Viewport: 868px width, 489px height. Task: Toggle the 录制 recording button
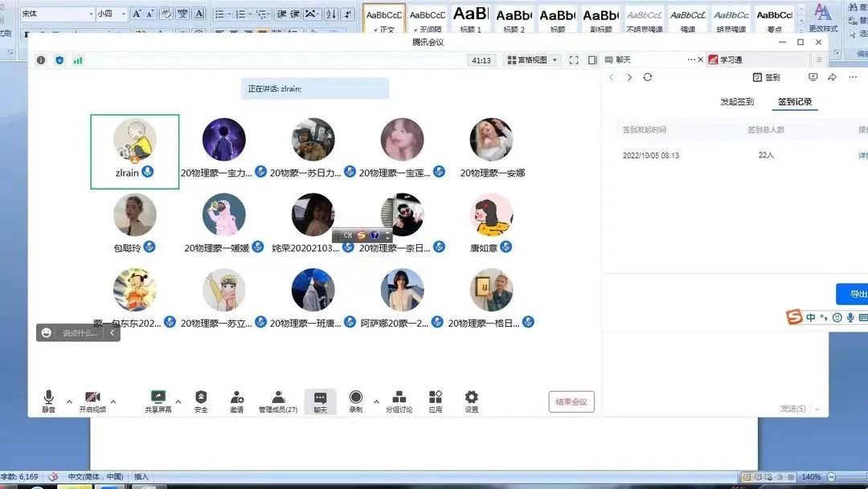click(x=355, y=398)
